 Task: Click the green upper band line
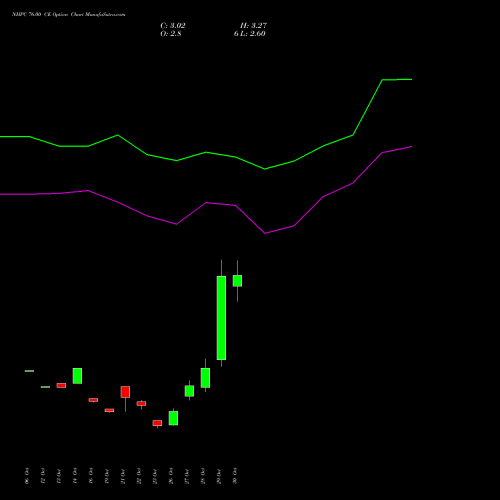tap(206, 152)
